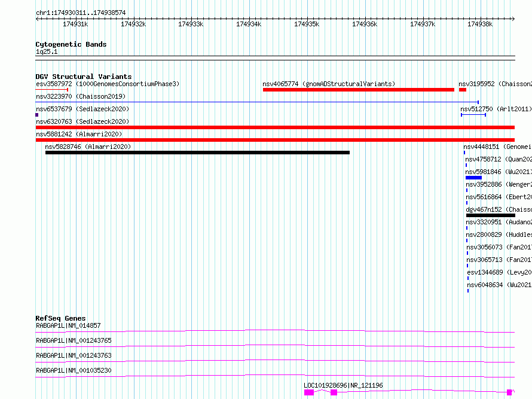The width and height of the screenshot is (532, 399).
Task: Open variant nsv3065713 Fan label
Action: pyautogui.click(x=499, y=260)
